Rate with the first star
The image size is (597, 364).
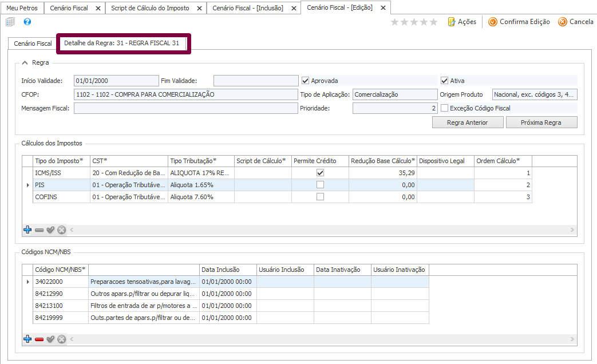tap(394, 22)
